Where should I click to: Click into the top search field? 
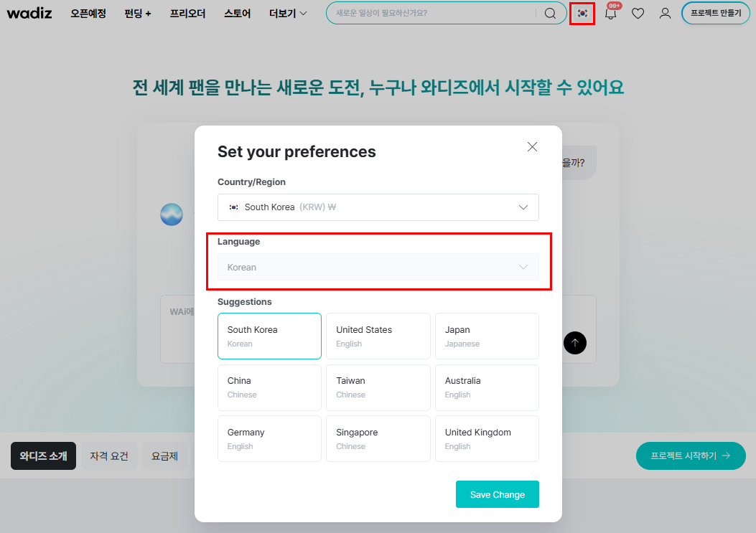(x=431, y=13)
